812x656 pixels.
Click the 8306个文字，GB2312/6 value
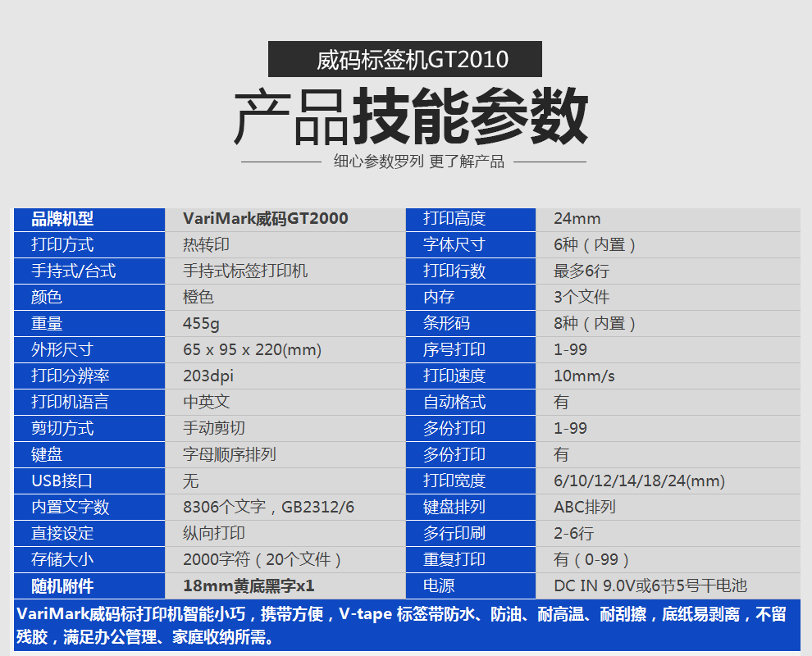pos(268,508)
